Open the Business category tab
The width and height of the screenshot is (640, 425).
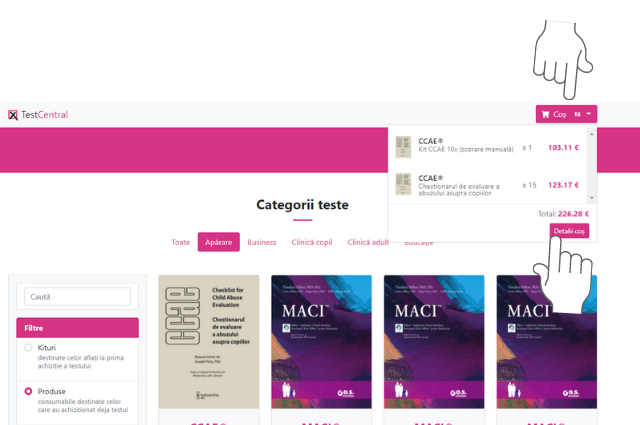coord(262,242)
